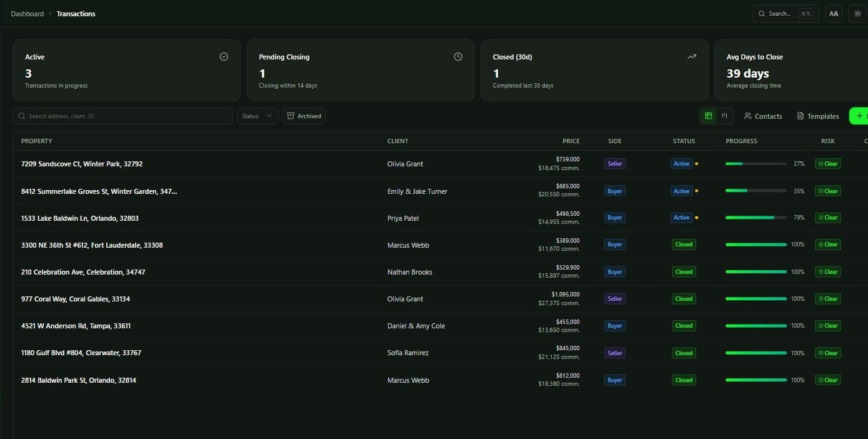Click the Buyer badge for 1533 Lake Baldwin Ln

coord(615,218)
